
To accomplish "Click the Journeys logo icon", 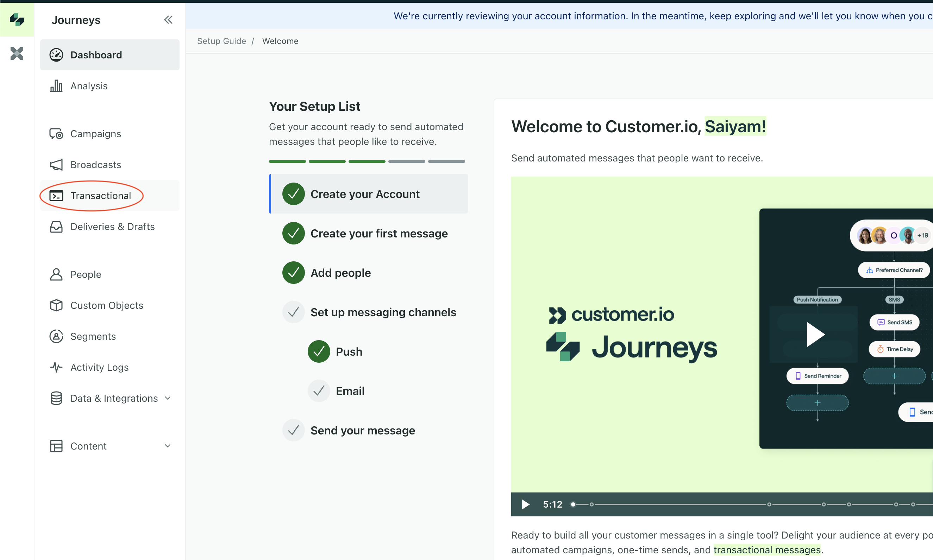I will tap(17, 19).
